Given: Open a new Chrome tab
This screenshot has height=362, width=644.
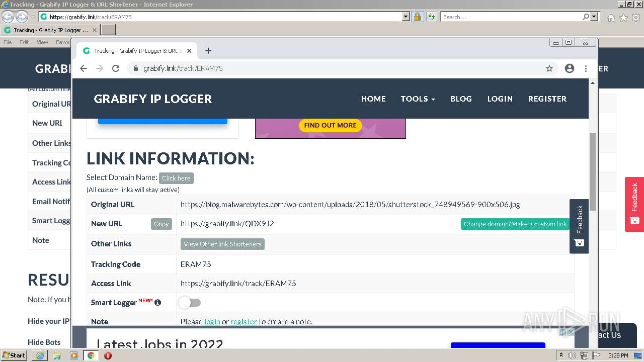Looking at the screenshot, I should [208, 51].
